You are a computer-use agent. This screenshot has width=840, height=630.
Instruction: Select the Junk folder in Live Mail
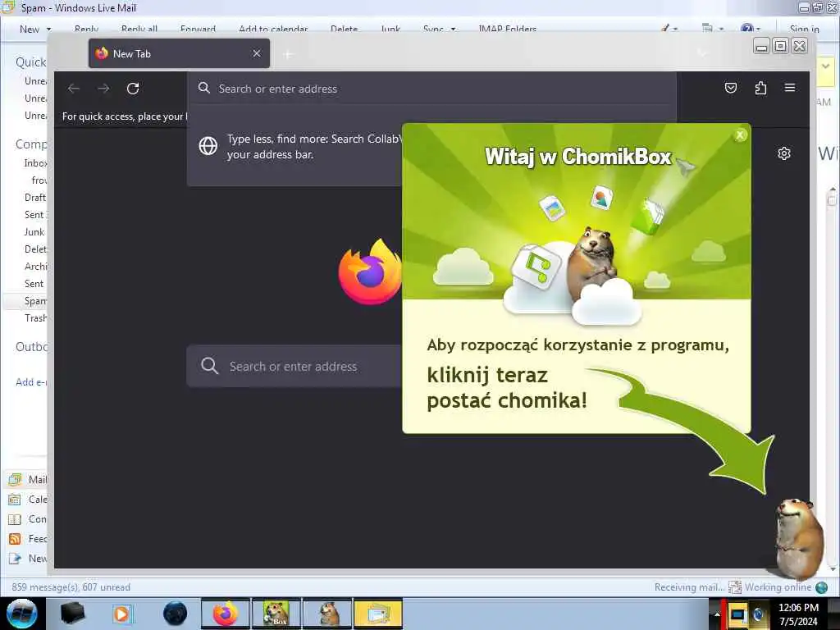[34, 232]
